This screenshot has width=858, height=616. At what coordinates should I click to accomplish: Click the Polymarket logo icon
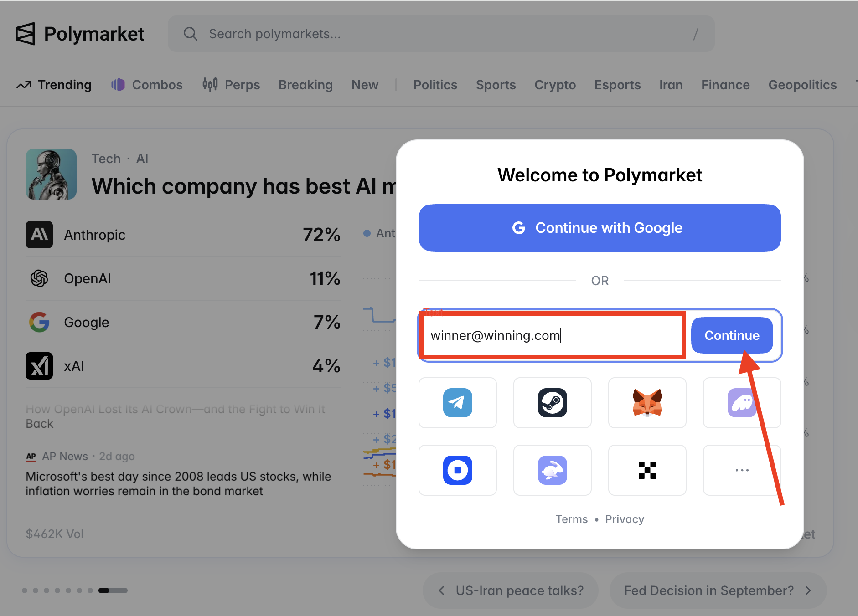tap(25, 34)
